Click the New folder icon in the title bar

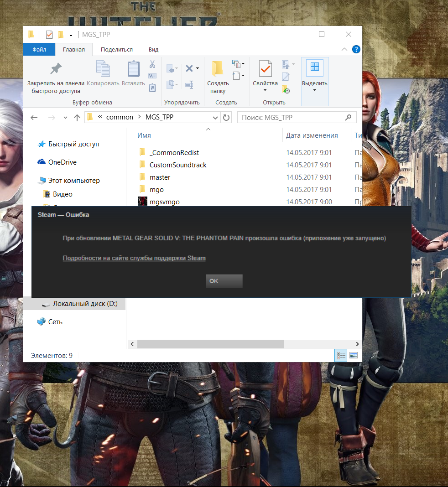coord(61,35)
